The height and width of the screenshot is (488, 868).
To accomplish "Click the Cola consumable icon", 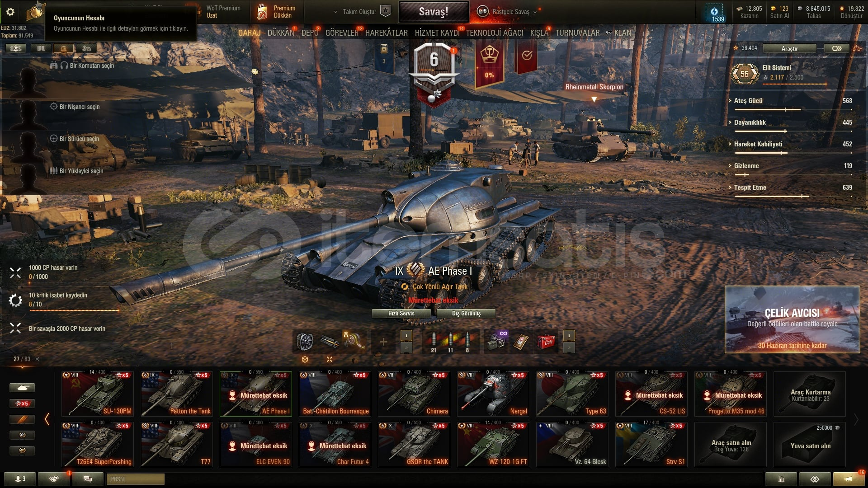I will [x=545, y=342].
